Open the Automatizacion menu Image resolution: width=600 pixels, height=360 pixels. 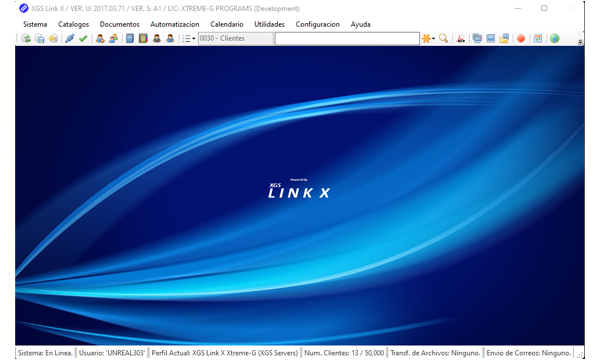174,24
